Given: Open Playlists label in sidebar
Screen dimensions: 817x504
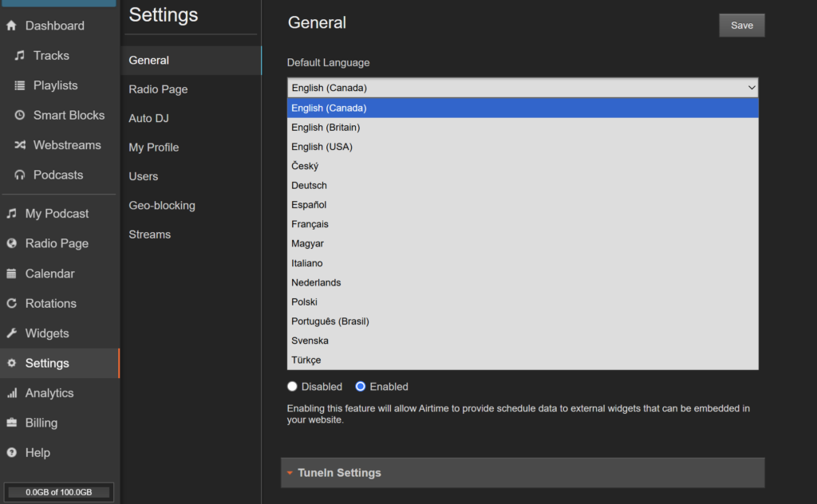Looking at the screenshot, I should [55, 85].
